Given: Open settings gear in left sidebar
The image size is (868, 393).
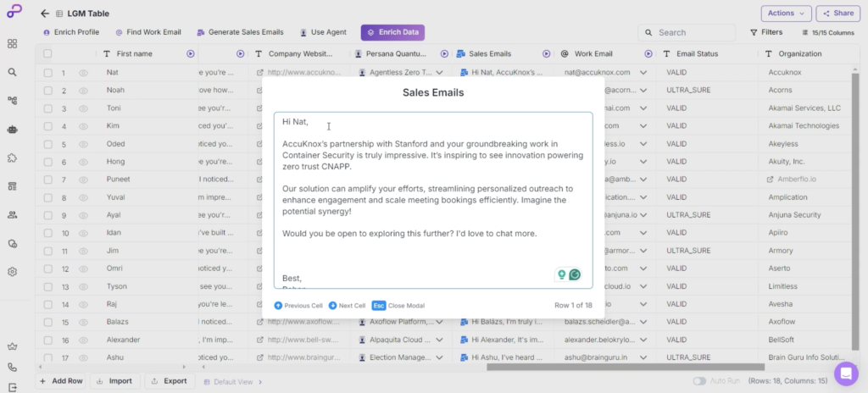Looking at the screenshot, I should (12, 272).
